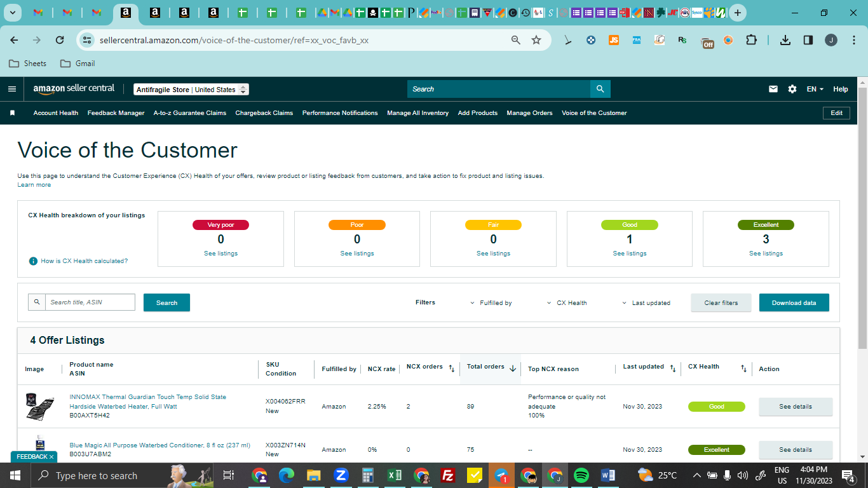This screenshot has width=868, height=488.
Task: Click Help in the top bar
Action: click(x=841, y=89)
